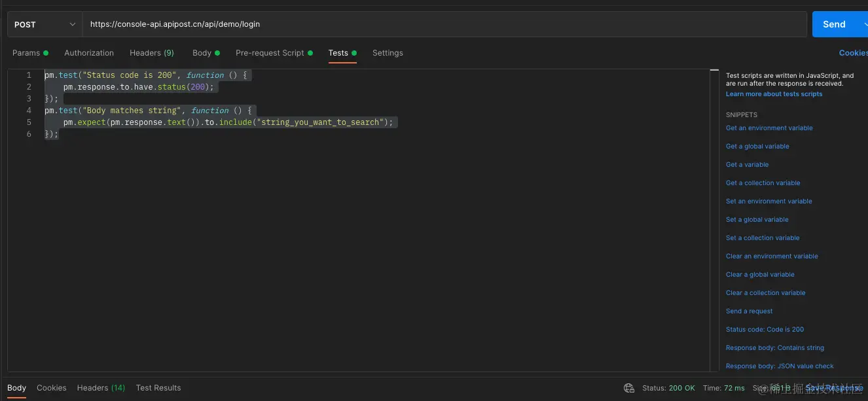Select the Tests tab
Screen dimensions: 868x401
click(342, 53)
